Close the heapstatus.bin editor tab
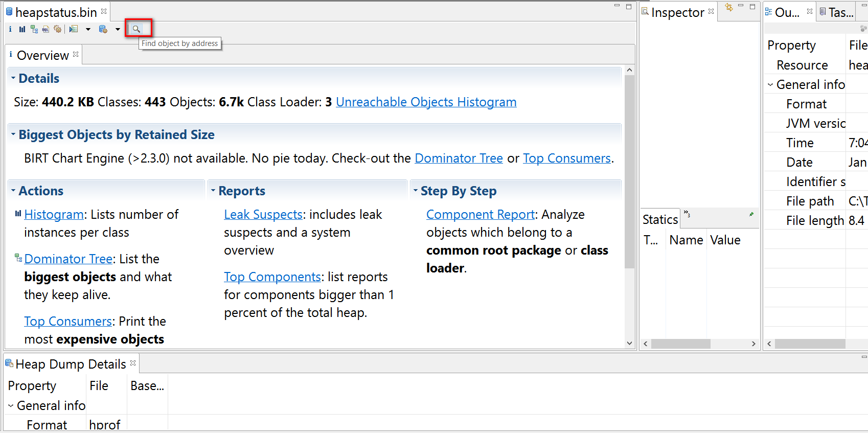868x433 pixels. pyautogui.click(x=104, y=11)
